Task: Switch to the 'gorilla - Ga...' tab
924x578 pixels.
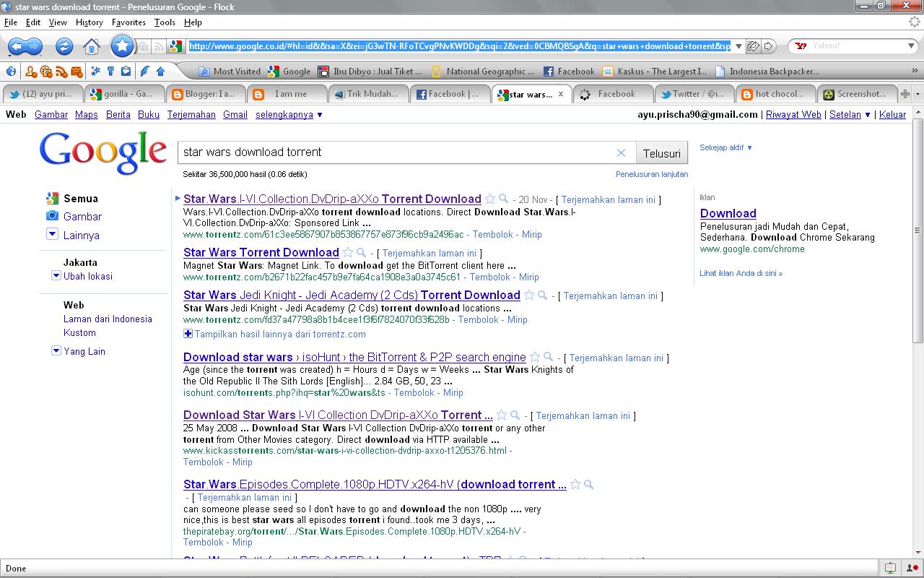Action: pos(123,94)
